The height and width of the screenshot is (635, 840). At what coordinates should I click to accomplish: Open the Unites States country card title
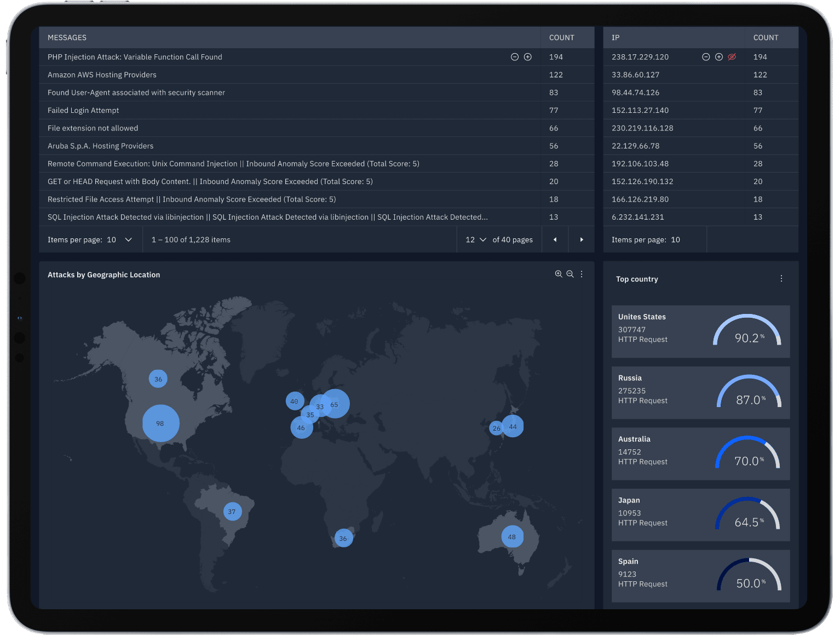(642, 317)
